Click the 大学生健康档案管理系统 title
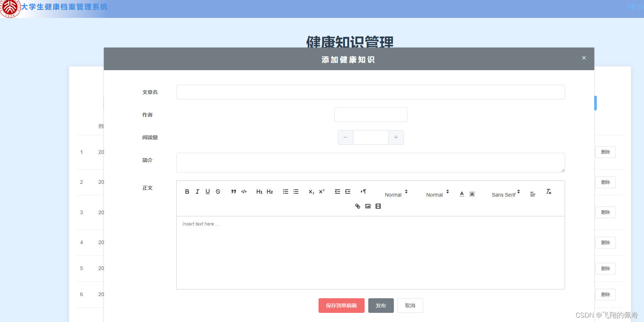 tap(64, 7)
